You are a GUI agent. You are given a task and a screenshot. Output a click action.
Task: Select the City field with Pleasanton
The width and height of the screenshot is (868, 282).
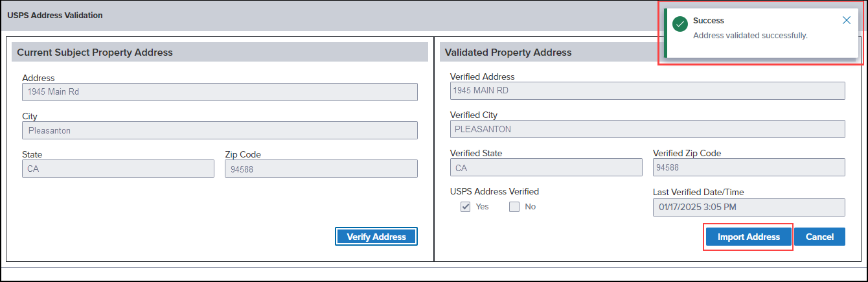[x=220, y=130]
